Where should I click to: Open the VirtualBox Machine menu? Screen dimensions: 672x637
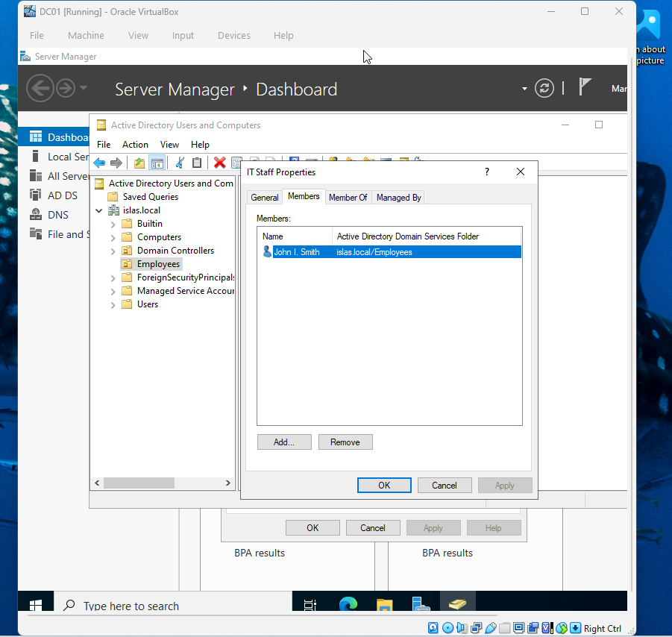click(x=86, y=36)
